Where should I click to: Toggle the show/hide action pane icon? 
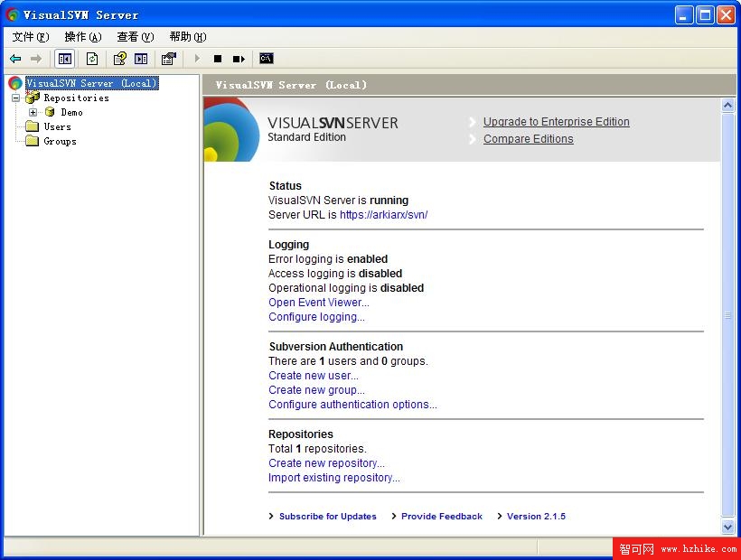click(x=141, y=59)
